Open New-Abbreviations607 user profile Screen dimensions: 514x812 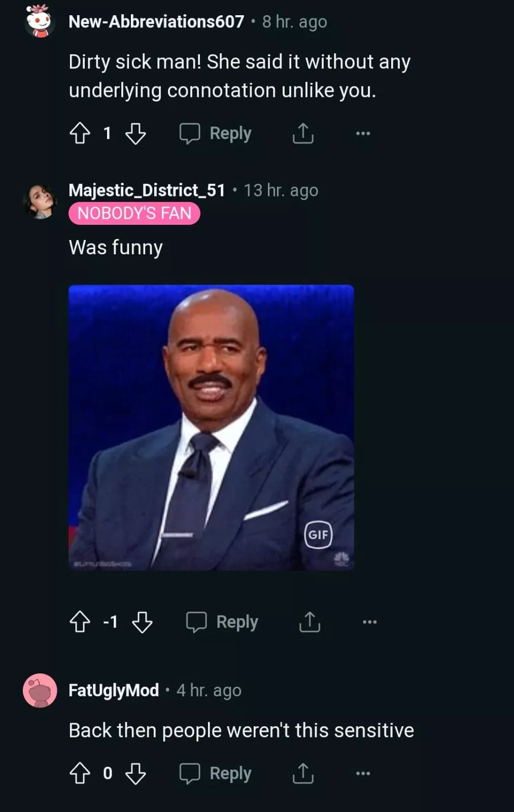click(x=156, y=22)
